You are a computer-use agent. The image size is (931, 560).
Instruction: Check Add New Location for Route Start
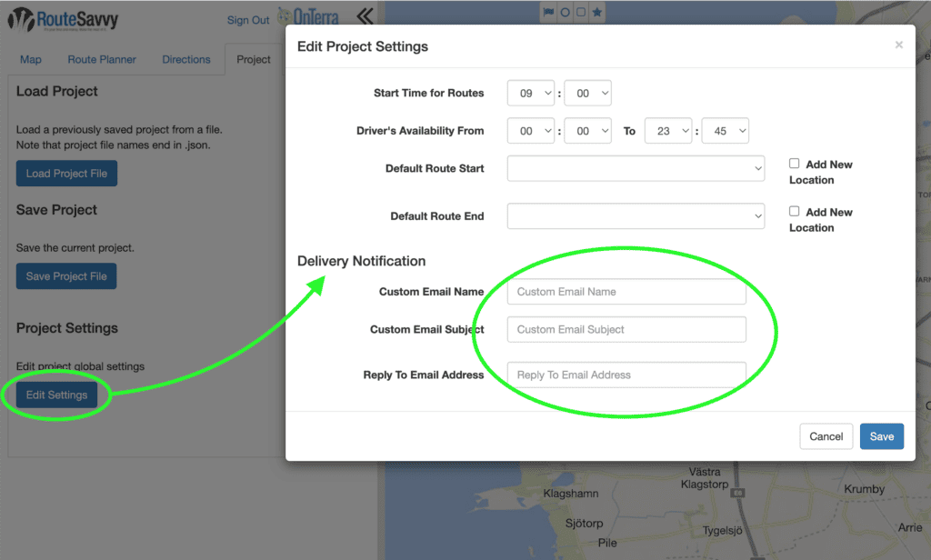(794, 164)
